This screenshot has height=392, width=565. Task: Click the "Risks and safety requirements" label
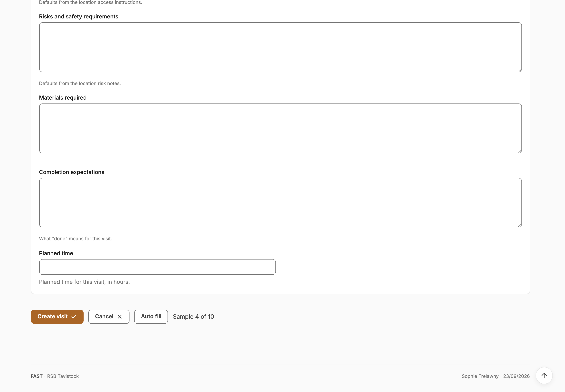coord(79,16)
